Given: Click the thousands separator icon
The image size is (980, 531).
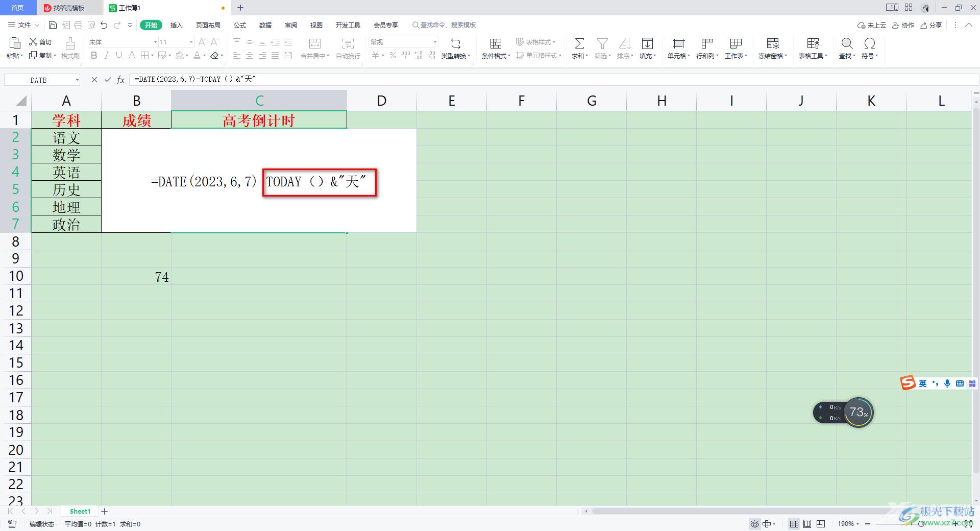Looking at the screenshot, I should pos(406,55).
